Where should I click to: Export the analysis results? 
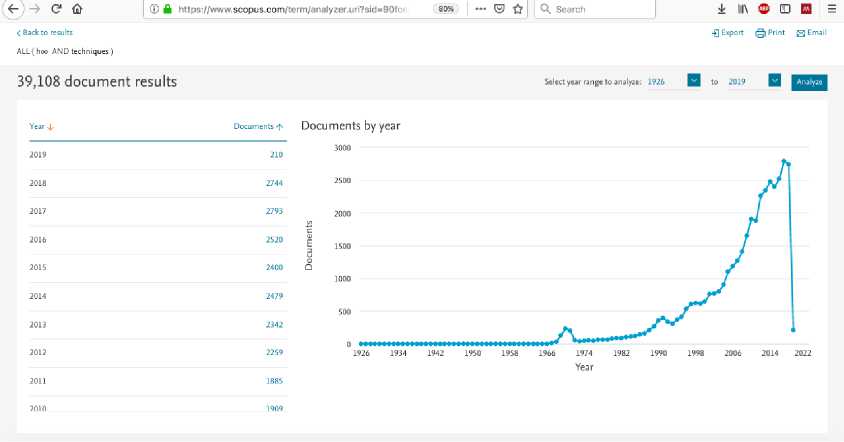(728, 33)
